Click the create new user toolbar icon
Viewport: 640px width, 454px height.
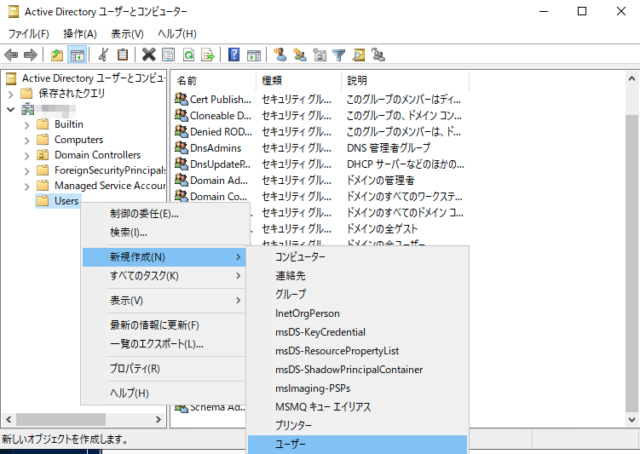[280, 55]
